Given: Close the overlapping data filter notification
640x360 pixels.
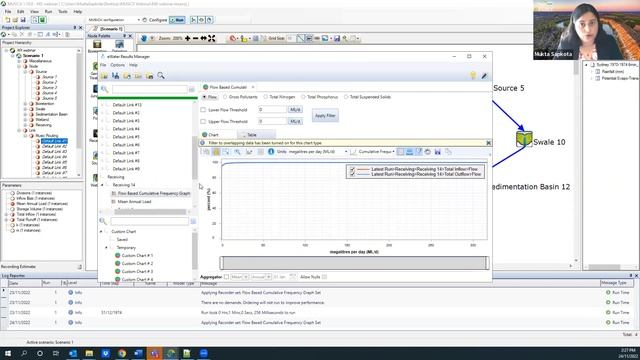Looking at the screenshot, I should [488, 143].
